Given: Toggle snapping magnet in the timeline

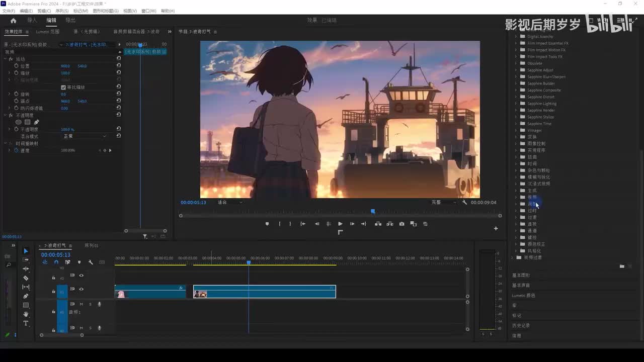Looking at the screenshot, I should coord(56,262).
